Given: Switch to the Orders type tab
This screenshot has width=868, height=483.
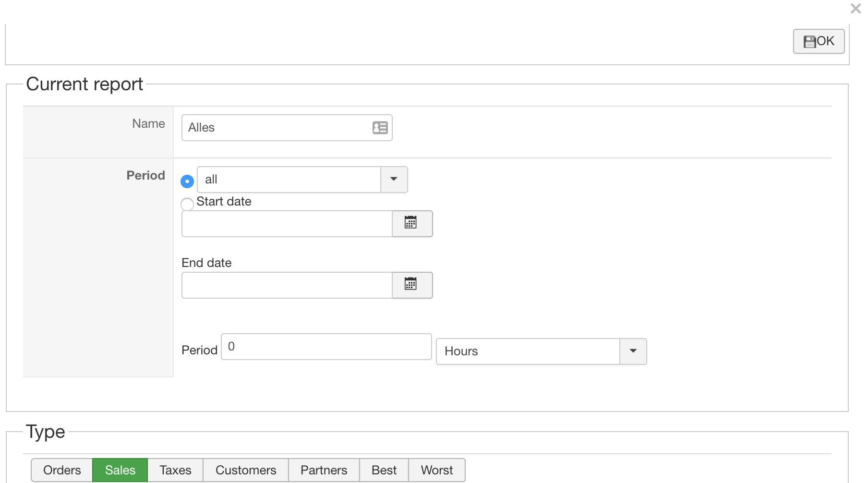Looking at the screenshot, I should coord(62,470).
